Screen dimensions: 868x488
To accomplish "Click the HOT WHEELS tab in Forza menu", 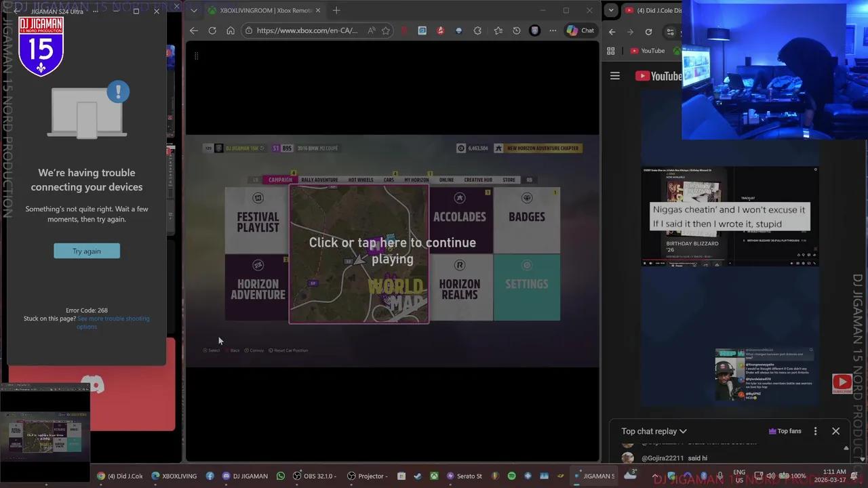I will 361,180.
